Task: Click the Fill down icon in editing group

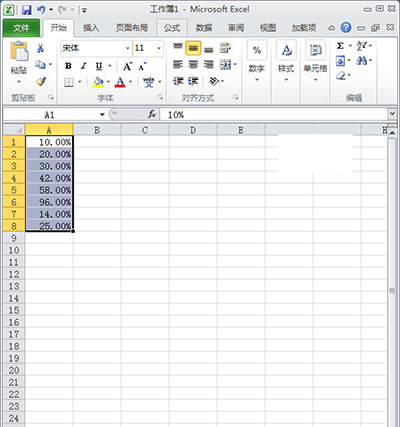Action: (x=340, y=61)
